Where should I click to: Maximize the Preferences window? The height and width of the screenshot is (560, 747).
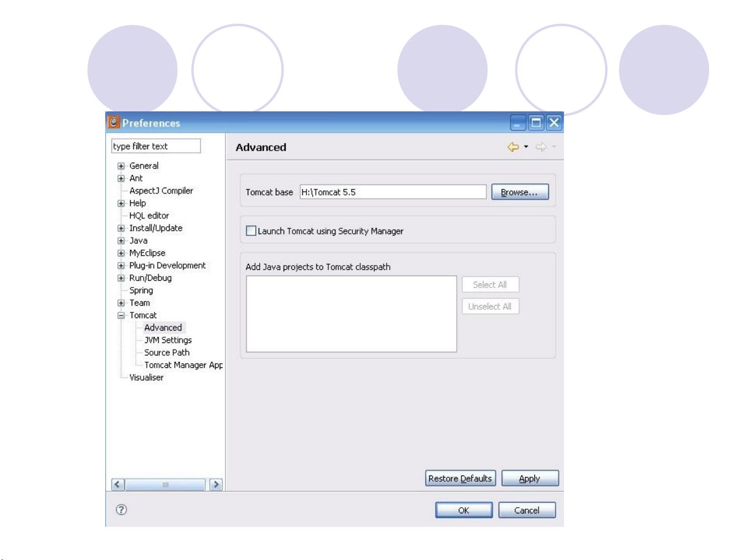[x=537, y=123]
